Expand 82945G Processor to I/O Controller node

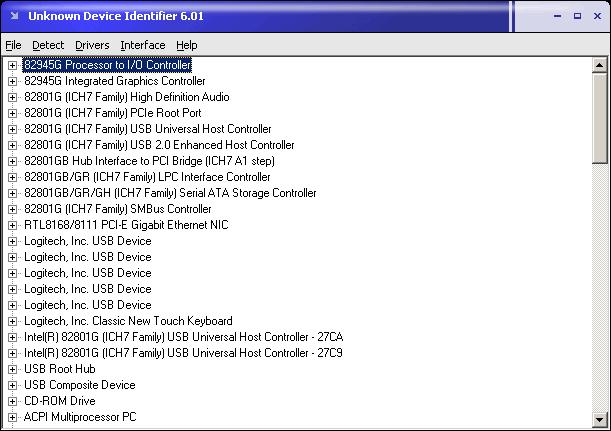pyautogui.click(x=12, y=65)
